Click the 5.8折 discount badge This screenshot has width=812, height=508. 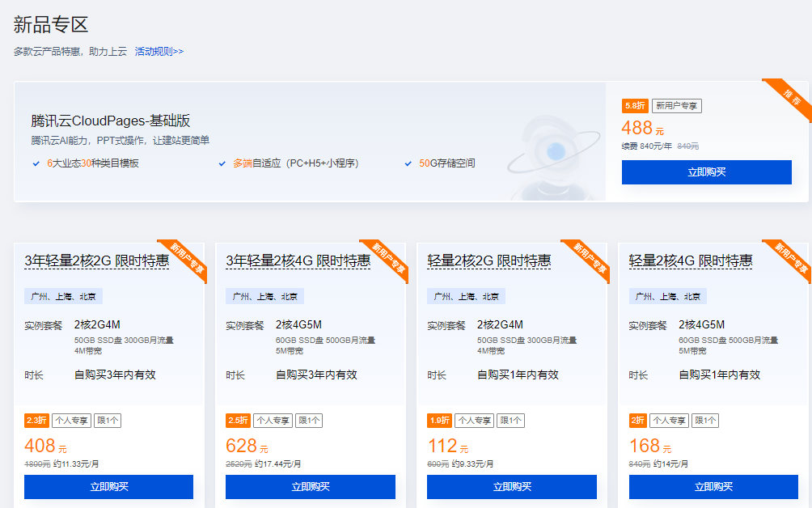pos(635,106)
